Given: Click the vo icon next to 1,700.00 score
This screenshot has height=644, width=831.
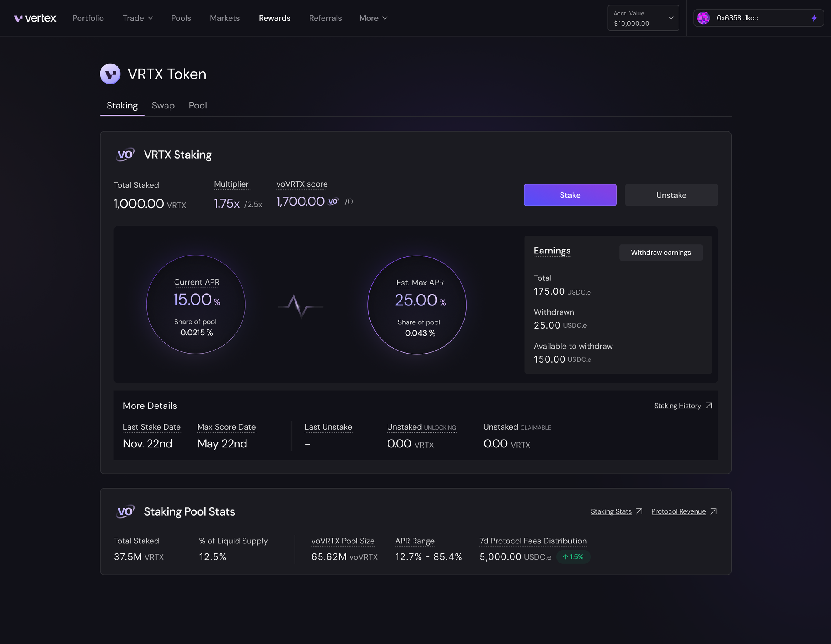Looking at the screenshot, I should [x=333, y=202].
